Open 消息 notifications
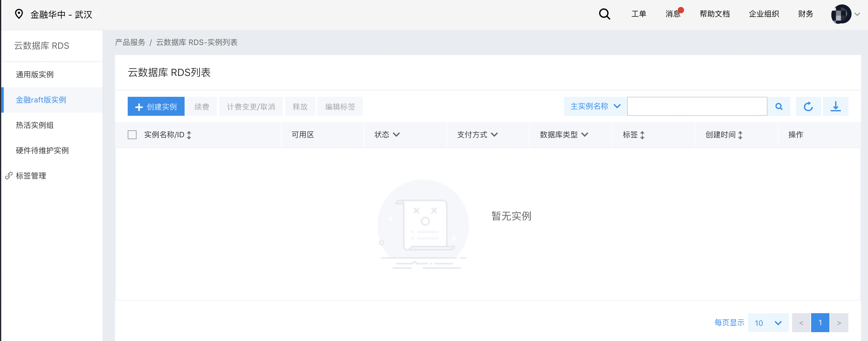868x341 pixels. (x=673, y=14)
